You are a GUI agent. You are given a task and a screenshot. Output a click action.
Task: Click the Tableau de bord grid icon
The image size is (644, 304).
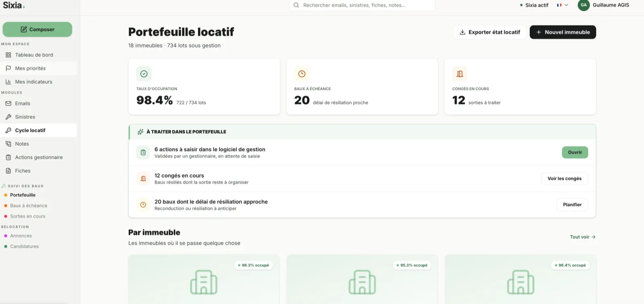8,55
